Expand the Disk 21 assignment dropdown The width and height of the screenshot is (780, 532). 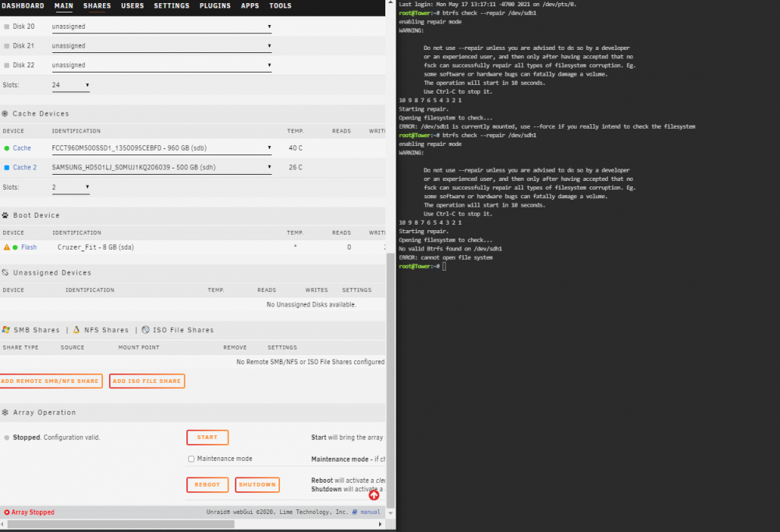[x=161, y=46]
